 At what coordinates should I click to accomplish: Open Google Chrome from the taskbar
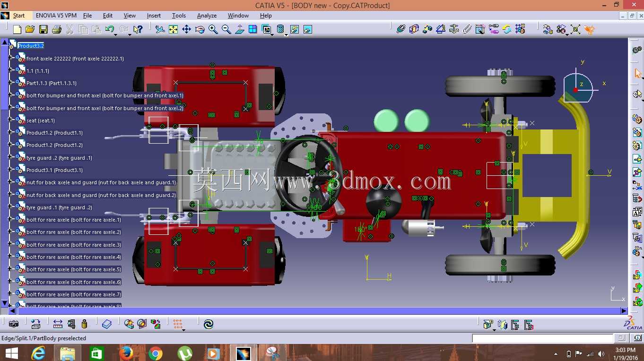point(155,353)
